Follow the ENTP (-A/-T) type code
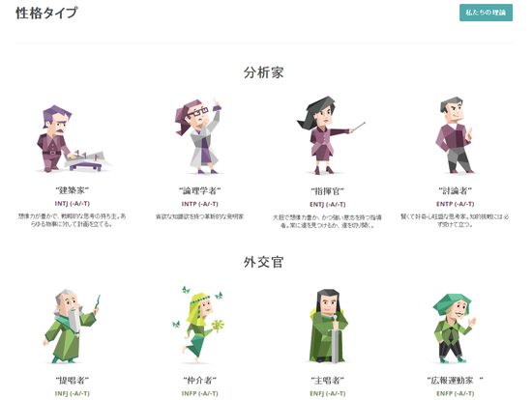This screenshot has width=532, height=400. tap(455, 204)
